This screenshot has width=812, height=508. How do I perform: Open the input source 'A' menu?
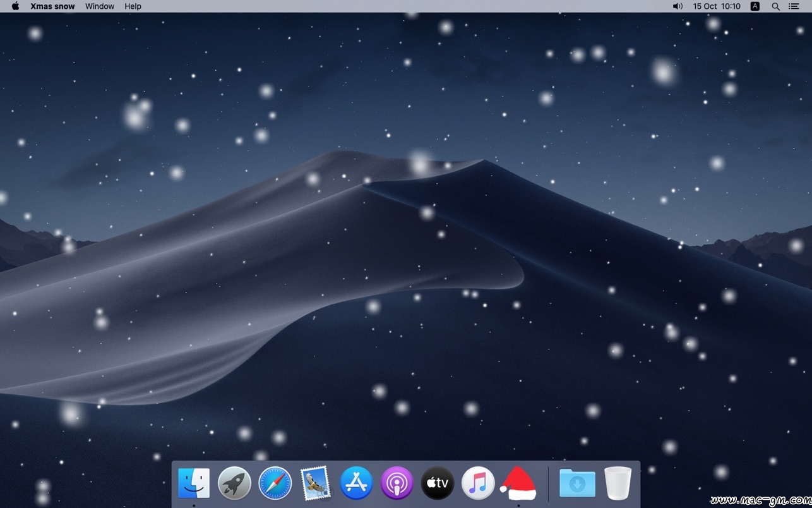coord(755,6)
